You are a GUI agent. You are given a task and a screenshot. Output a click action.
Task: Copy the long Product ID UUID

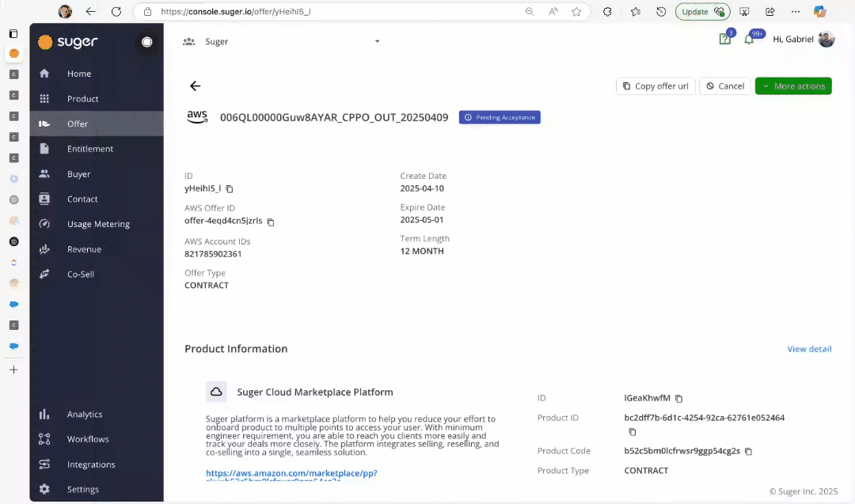tap(632, 432)
